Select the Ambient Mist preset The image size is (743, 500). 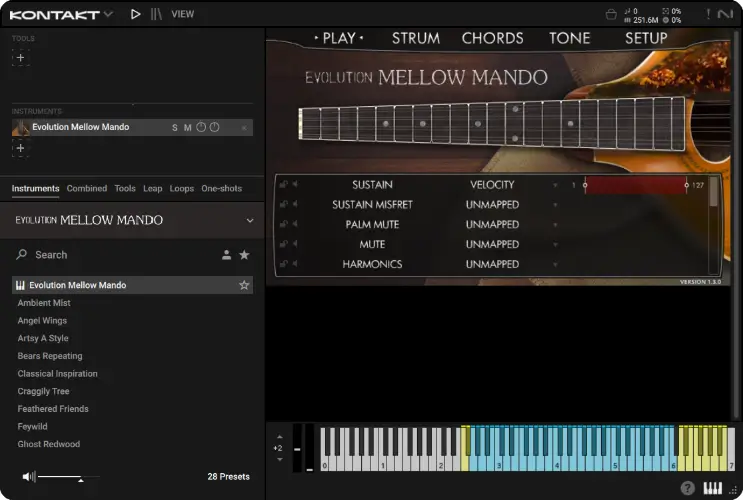point(44,303)
